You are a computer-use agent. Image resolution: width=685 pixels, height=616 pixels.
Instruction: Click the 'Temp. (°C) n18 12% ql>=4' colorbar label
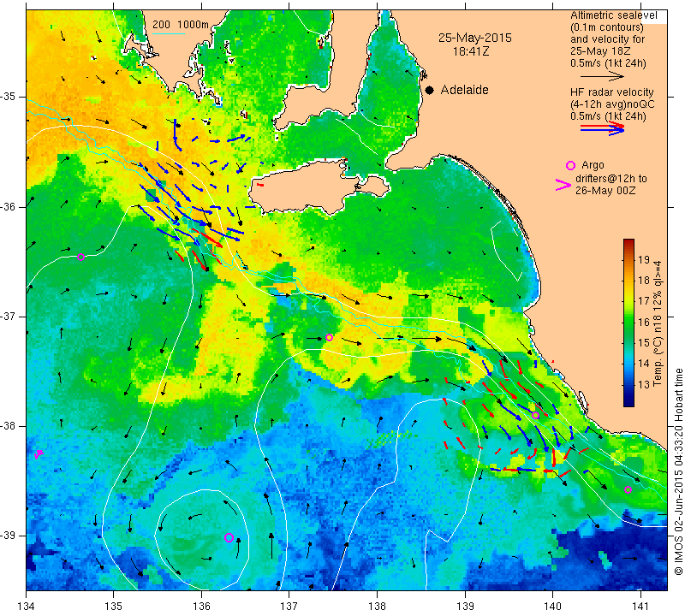(x=658, y=323)
